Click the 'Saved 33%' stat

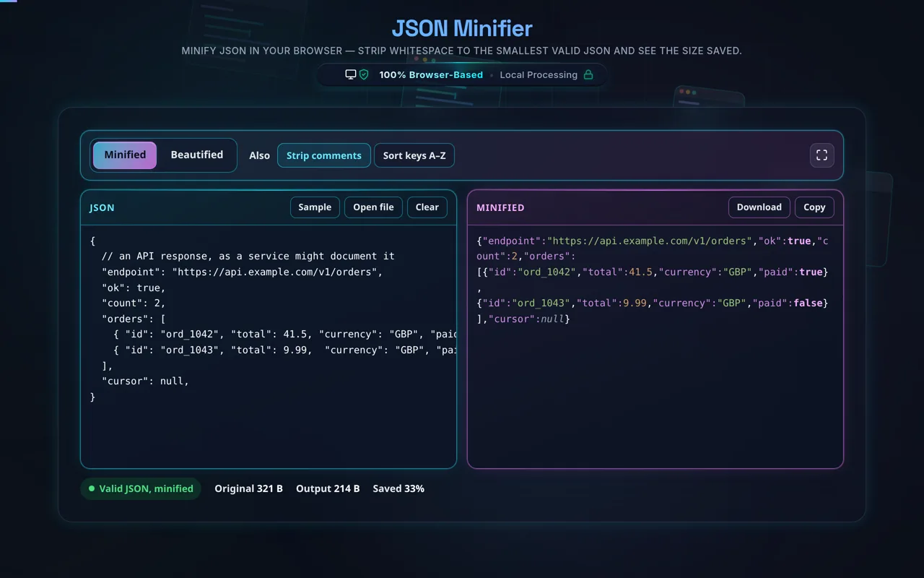point(398,488)
